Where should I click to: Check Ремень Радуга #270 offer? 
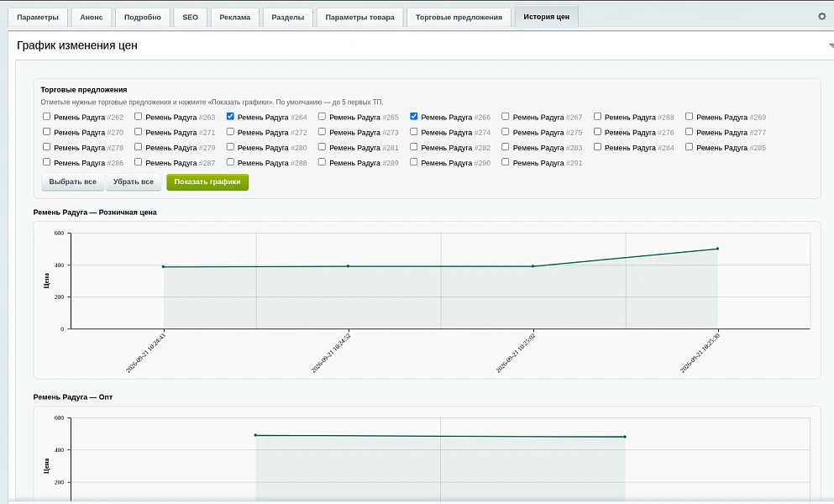click(47, 131)
